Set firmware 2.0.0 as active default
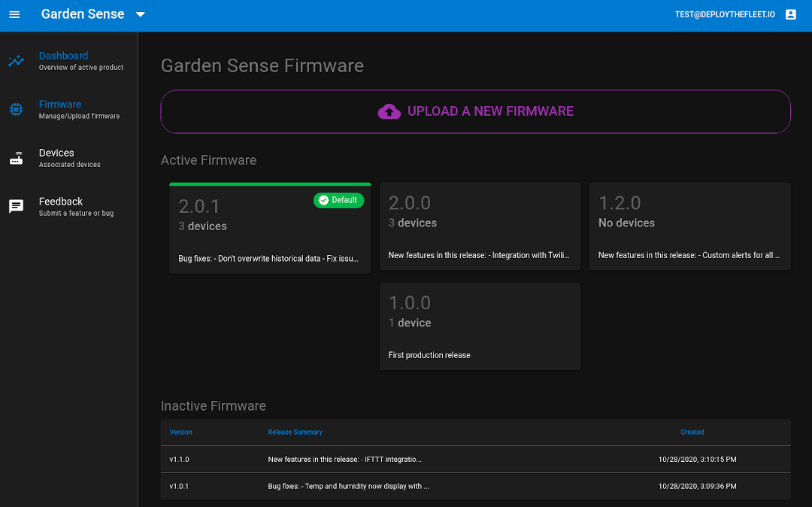The width and height of the screenshot is (812, 507). (x=480, y=226)
